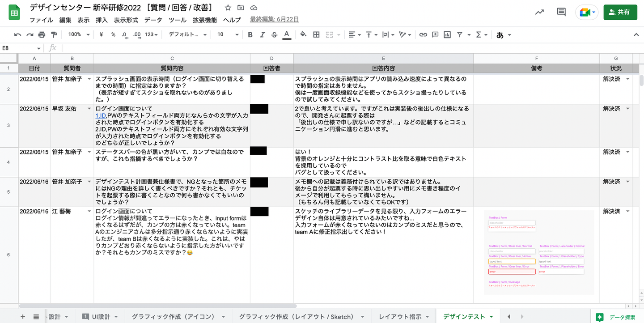Open the functions sigma dropdown
This screenshot has width=644, height=323.
tap(481, 34)
